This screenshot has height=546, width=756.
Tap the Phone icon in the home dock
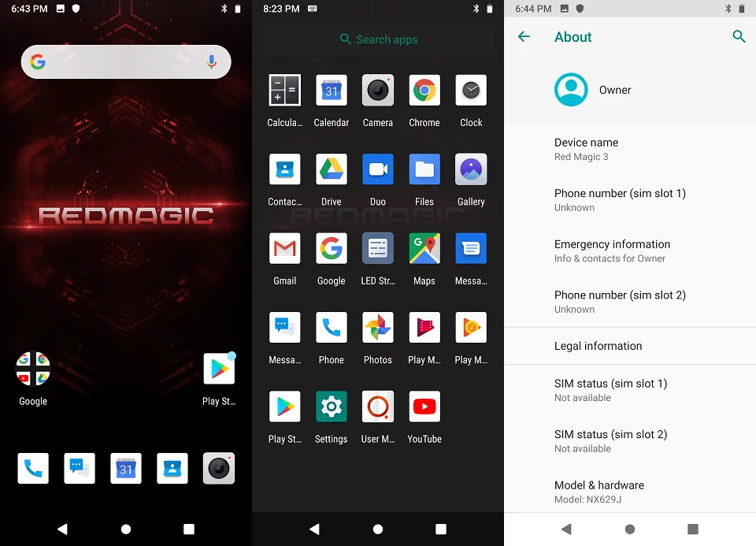(x=33, y=468)
